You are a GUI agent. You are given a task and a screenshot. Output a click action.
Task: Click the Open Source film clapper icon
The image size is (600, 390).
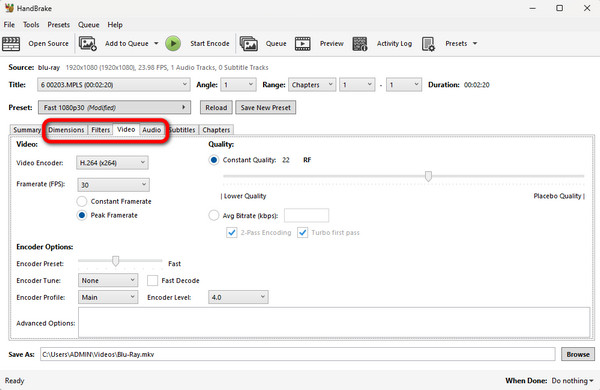click(11, 44)
